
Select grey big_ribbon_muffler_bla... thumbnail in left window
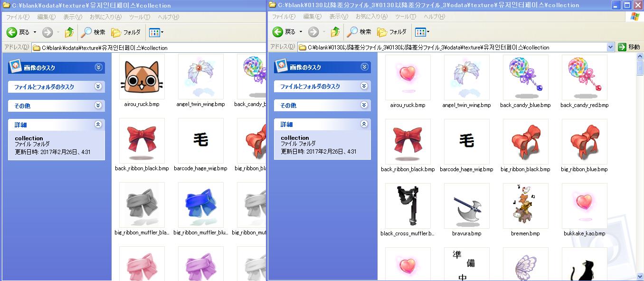point(142,205)
